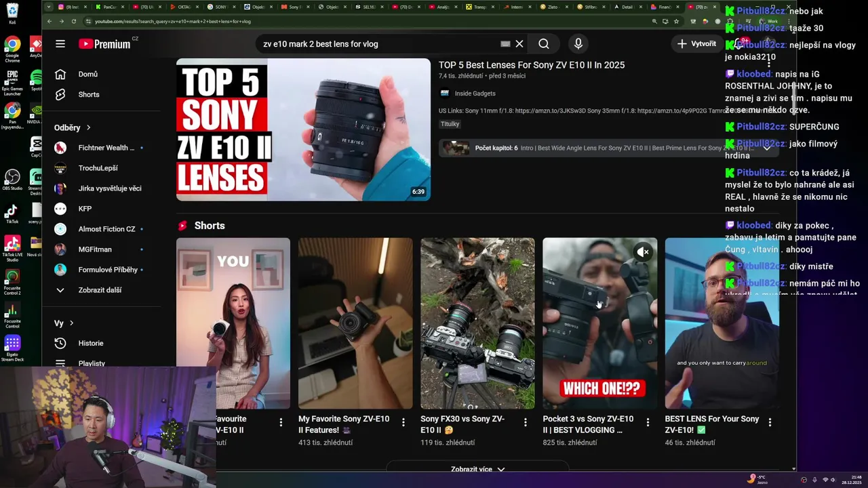Open the Elgato Stream Deck desktop icon

(12, 348)
